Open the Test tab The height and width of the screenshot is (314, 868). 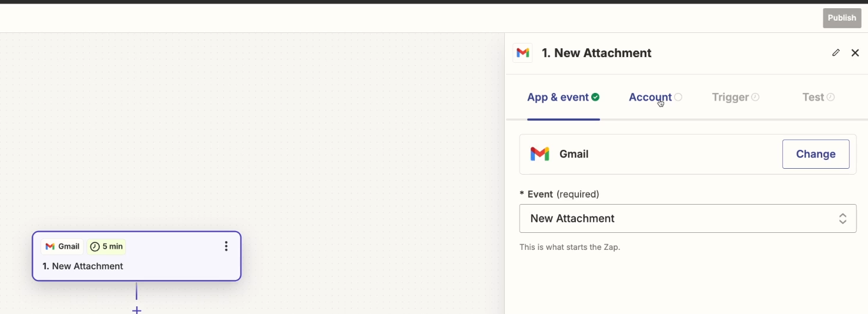pos(818,98)
